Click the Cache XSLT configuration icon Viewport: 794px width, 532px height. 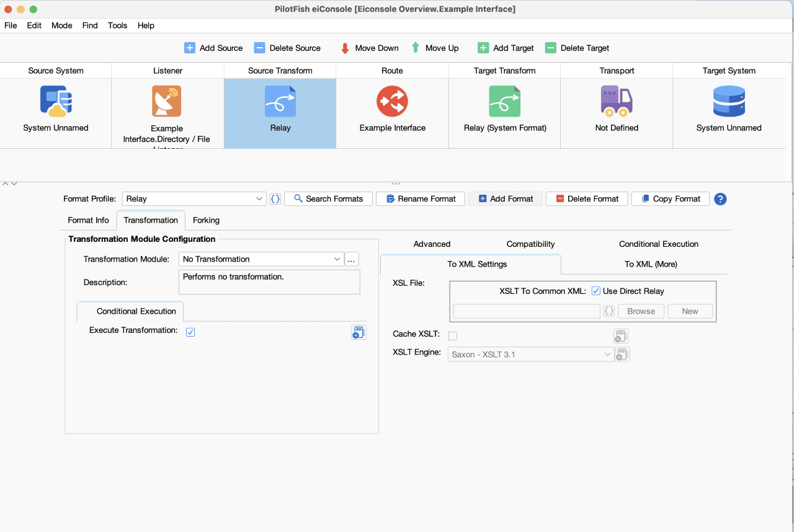(x=621, y=336)
